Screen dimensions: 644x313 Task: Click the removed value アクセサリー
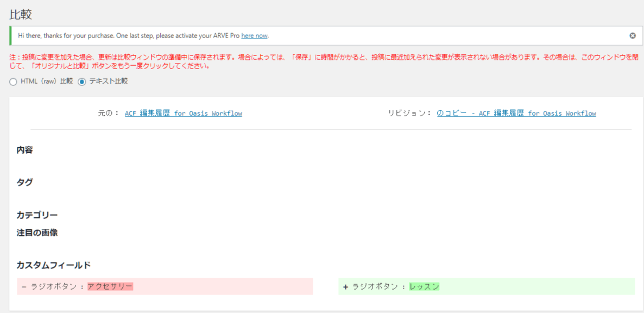coord(110,286)
